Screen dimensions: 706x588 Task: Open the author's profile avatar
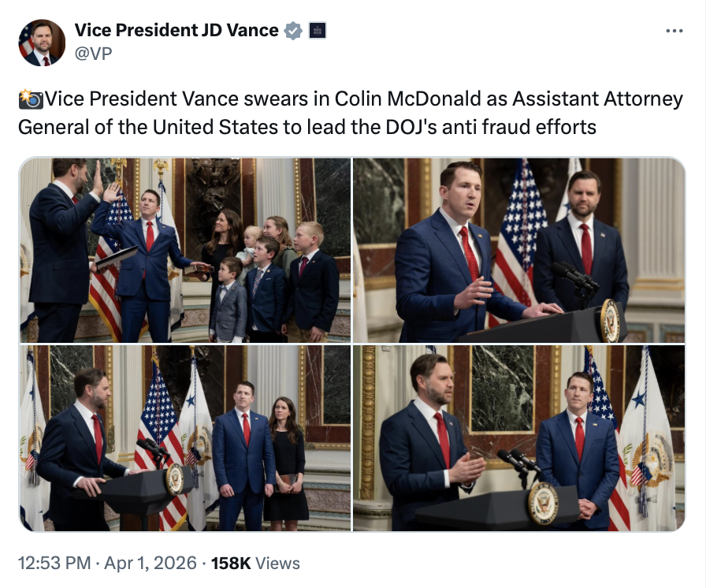42,43
